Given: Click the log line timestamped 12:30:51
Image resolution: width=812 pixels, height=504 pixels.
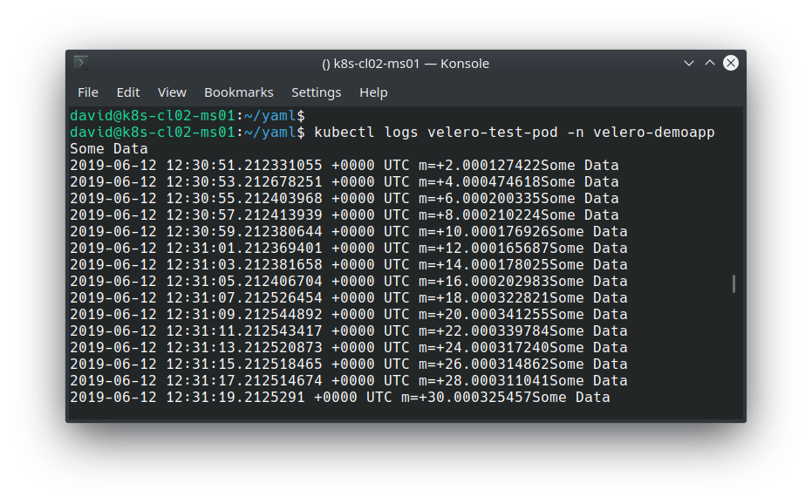Looking at the screenshot, I should (x=345, y=165).
